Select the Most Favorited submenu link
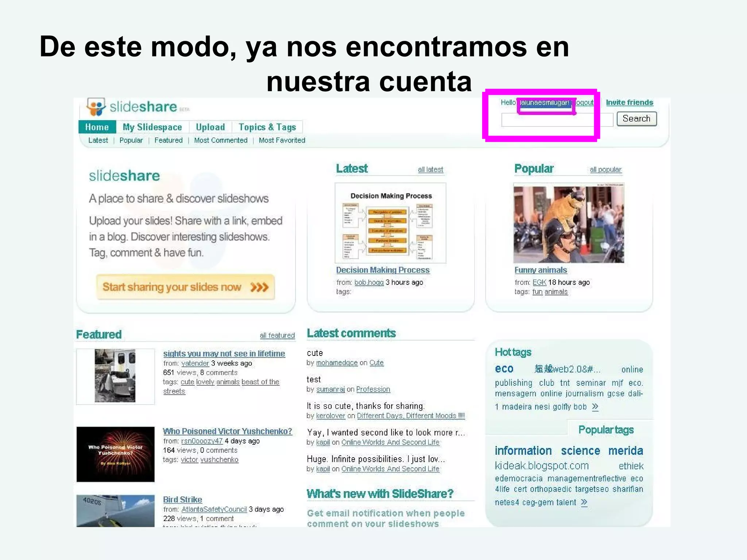 pyautogui.click(x=282, y=140)
